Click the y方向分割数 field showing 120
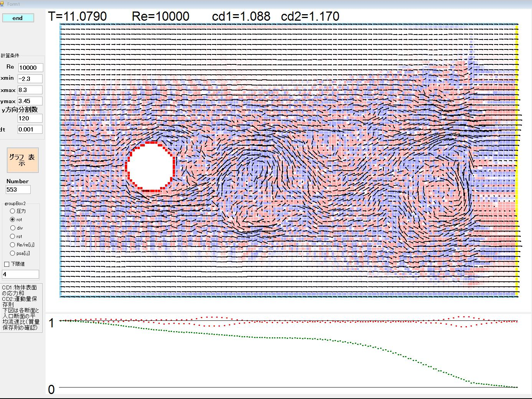This screenshot has height=399, width=532. tap(30, 118)
